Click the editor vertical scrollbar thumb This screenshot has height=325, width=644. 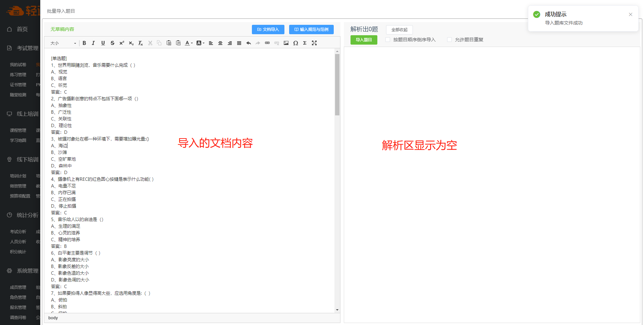point(337,85)
